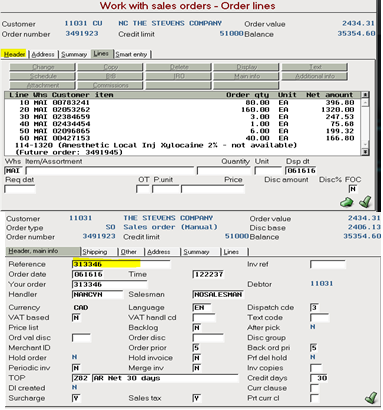Switch to Summary tab in Order lines
The image size is (383, 410).
click(74, 54)
